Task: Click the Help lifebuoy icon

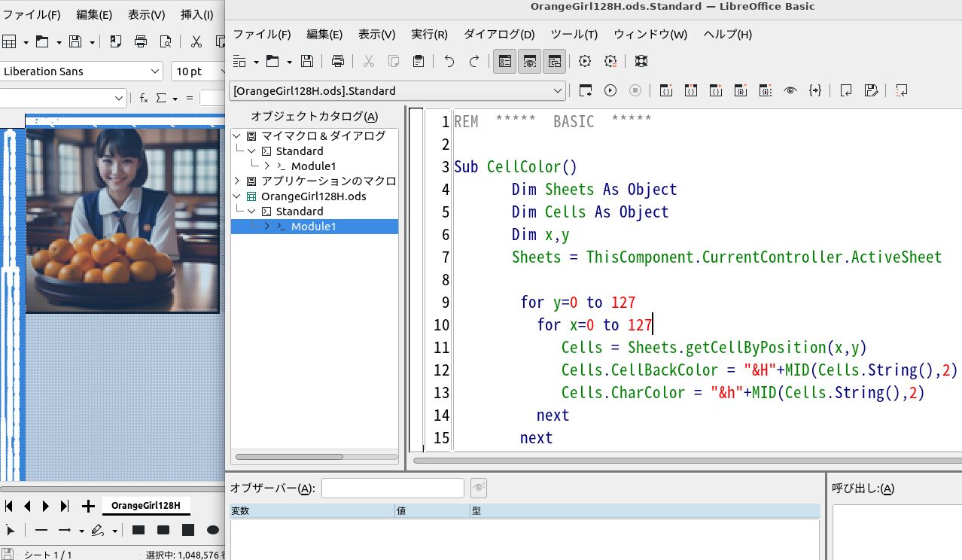Action: click(x=641, y=61)
